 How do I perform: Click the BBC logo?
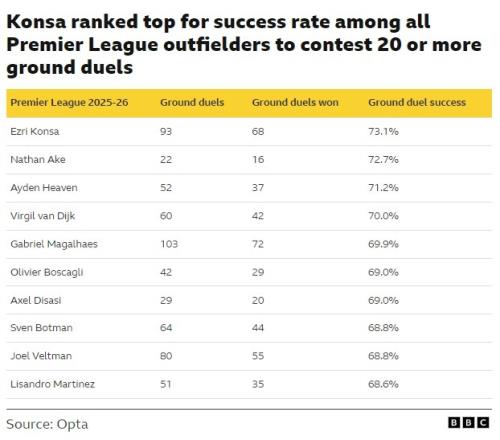[x=468, y=423]
